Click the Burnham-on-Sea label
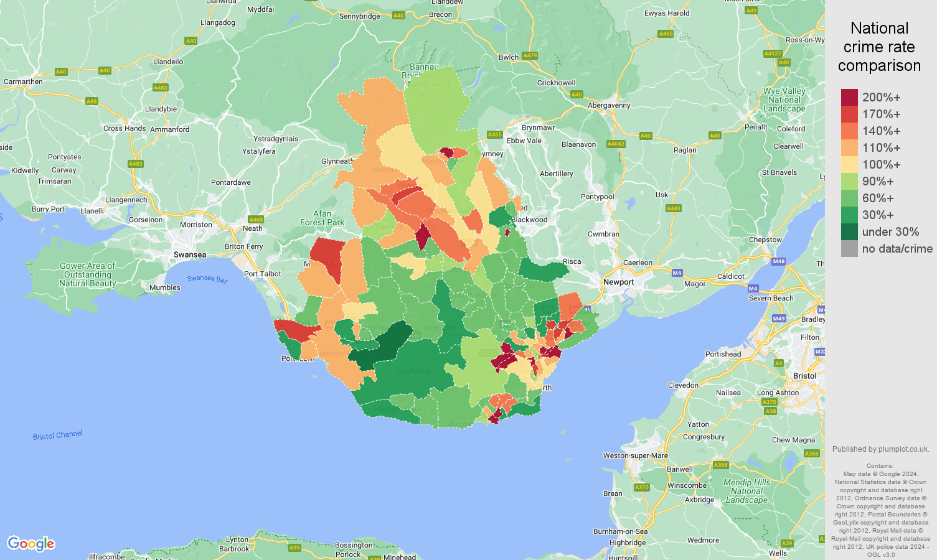Screen dimensions: 937x560 [x=620, y=531]
